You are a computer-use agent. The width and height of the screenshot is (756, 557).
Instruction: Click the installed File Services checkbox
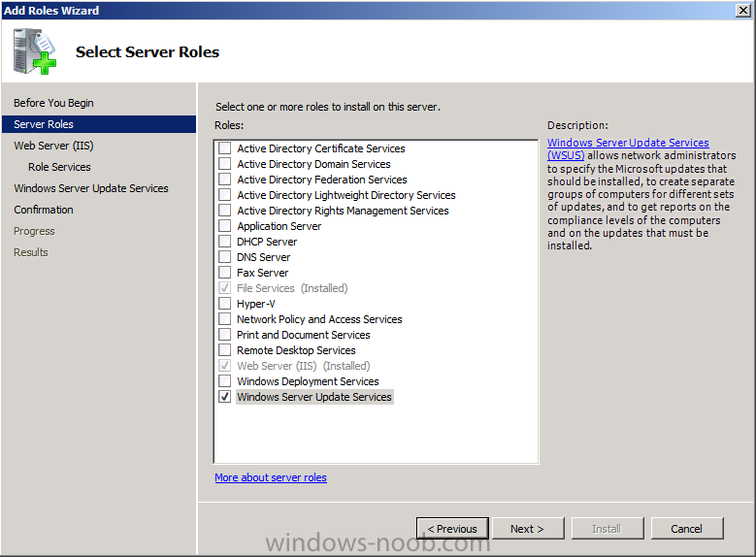click(x=225, y=288)
